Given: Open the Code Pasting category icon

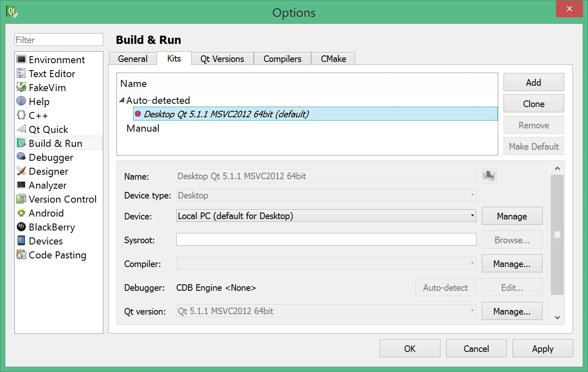Looking at the screenshot, I should click(21, 255).
